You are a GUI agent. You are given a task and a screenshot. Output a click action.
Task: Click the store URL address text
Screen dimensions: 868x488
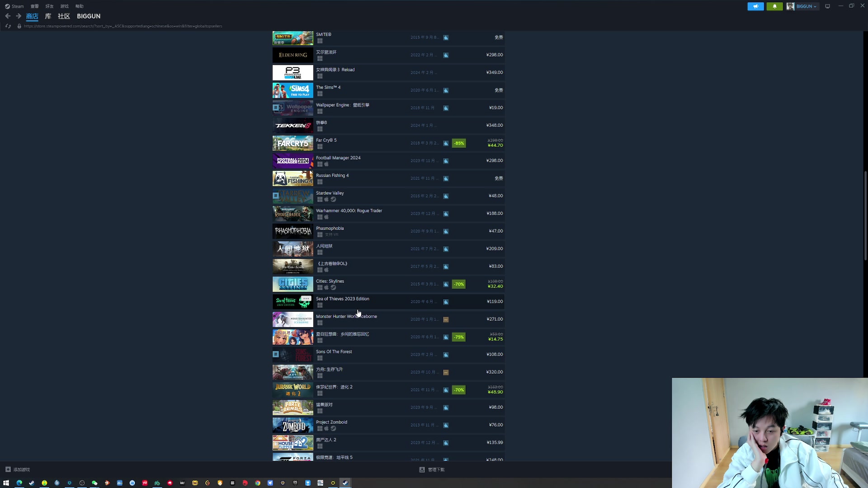123,26
